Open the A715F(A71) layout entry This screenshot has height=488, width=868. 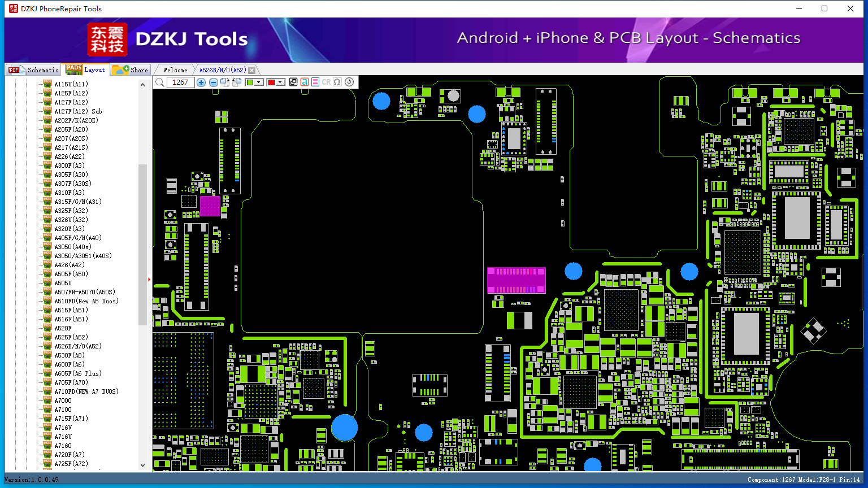(x=71, y=419)
